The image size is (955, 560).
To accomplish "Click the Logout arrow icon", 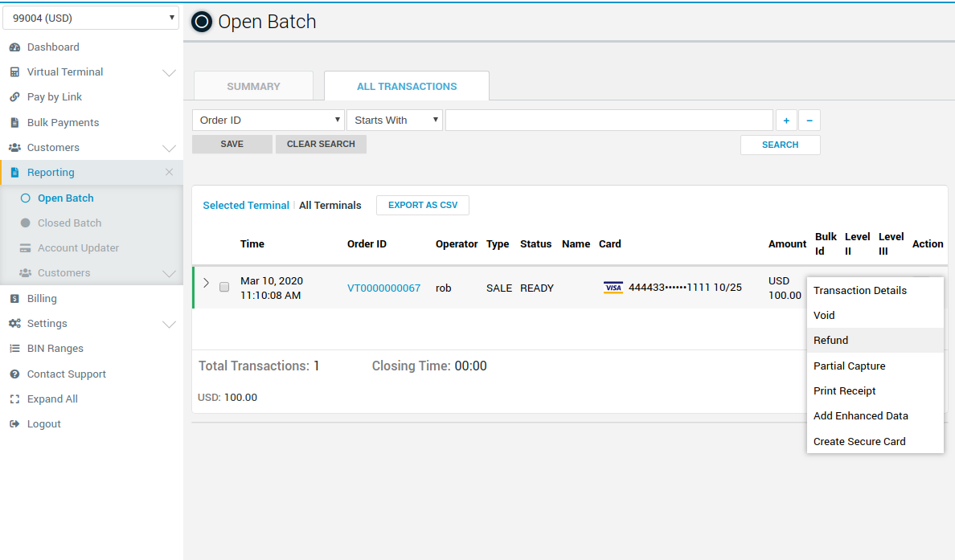I will click(x=14, y=424).
